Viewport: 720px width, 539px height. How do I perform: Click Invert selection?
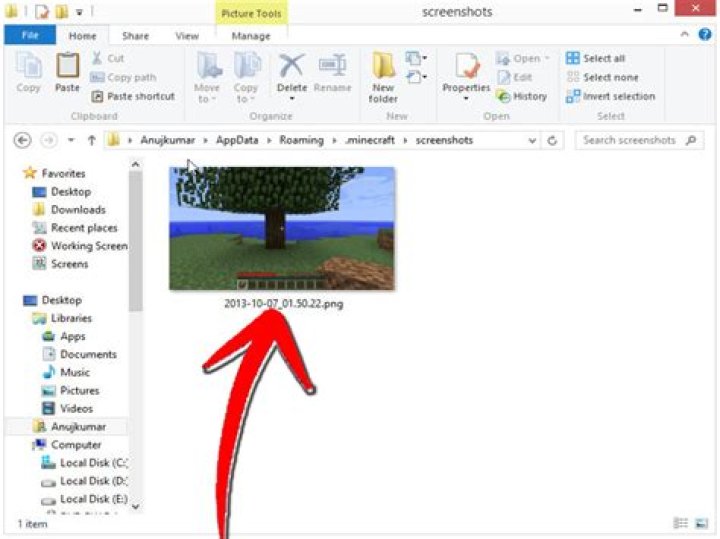[611, 96]
